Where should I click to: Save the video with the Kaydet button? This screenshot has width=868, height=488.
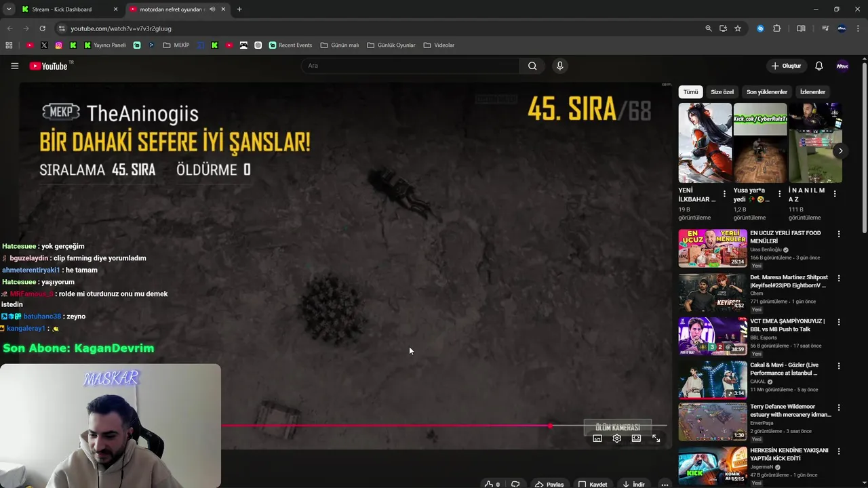(593, 484)
